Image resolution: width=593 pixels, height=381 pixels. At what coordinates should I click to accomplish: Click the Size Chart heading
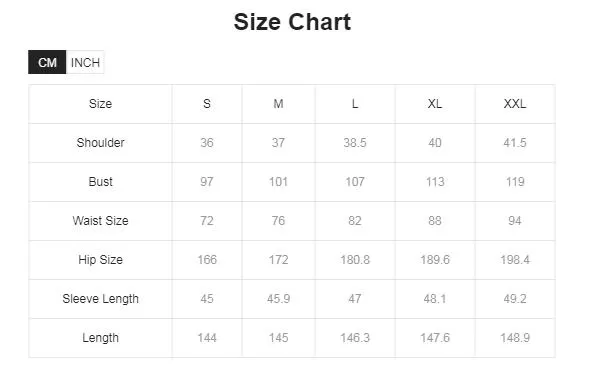tap(292, 22)
